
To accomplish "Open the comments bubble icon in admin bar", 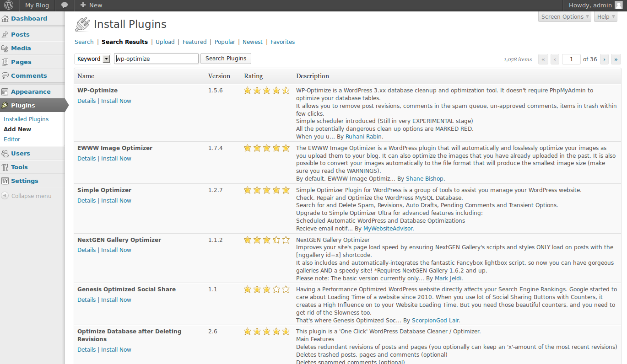I will [x=65, y=5].
